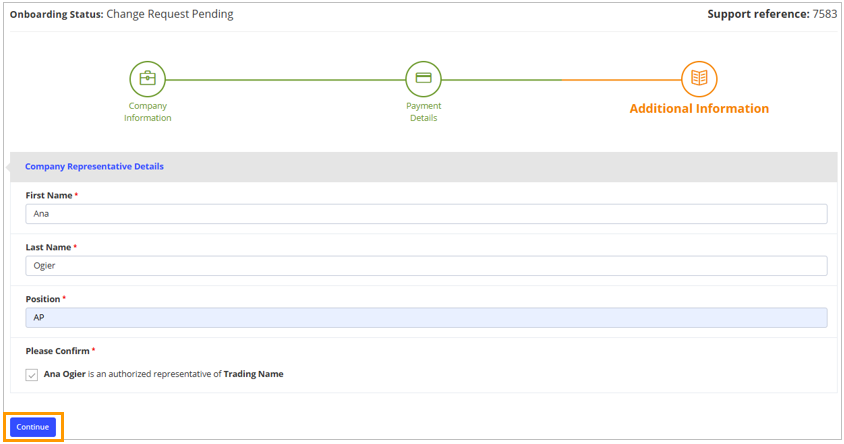Click the Company Information briefcase step icon
844x444 pixels.
147,79
